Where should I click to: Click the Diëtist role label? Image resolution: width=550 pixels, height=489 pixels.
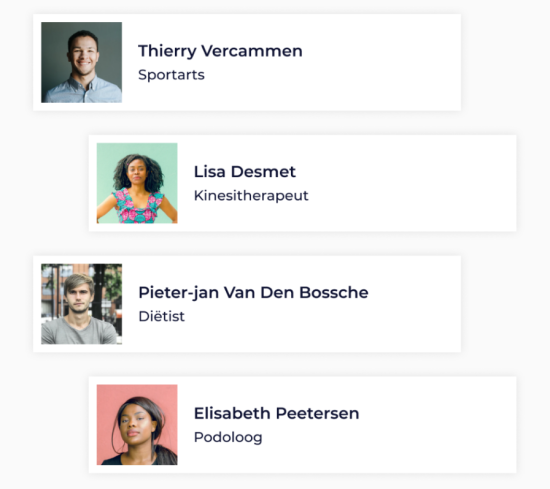pos(161,316)
